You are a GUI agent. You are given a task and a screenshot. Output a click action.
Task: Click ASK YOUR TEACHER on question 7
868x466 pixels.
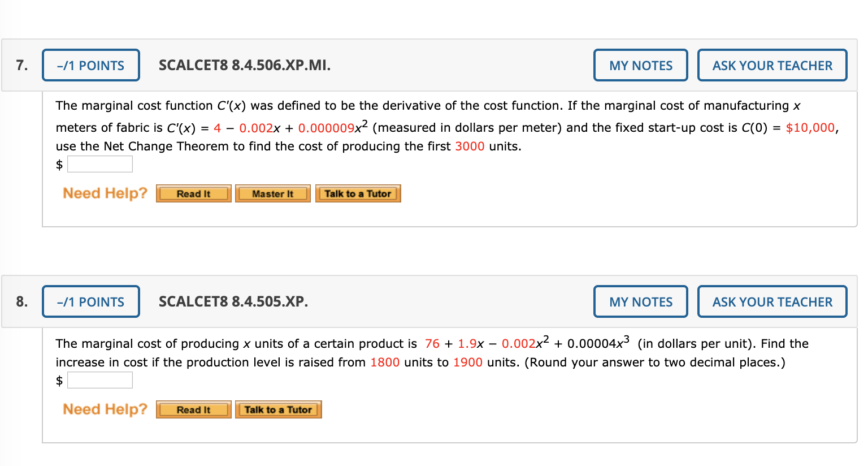coord(772,65)
